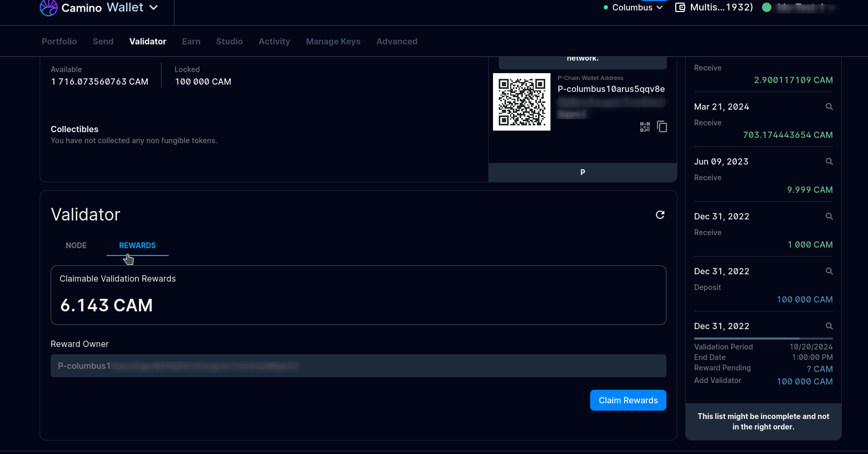This screenshot has width=868, height=454.
Task: Click the Camino logo icon
Action: [49, 7]
